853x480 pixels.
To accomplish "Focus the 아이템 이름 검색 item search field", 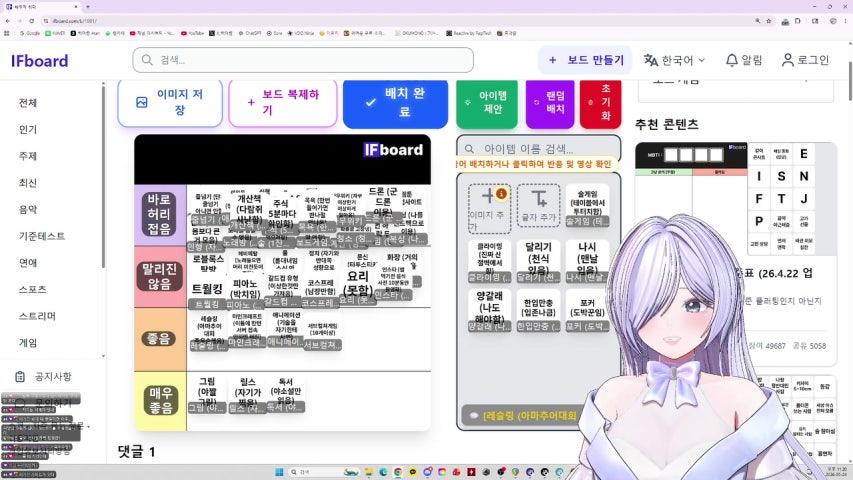I will point(539,148).
